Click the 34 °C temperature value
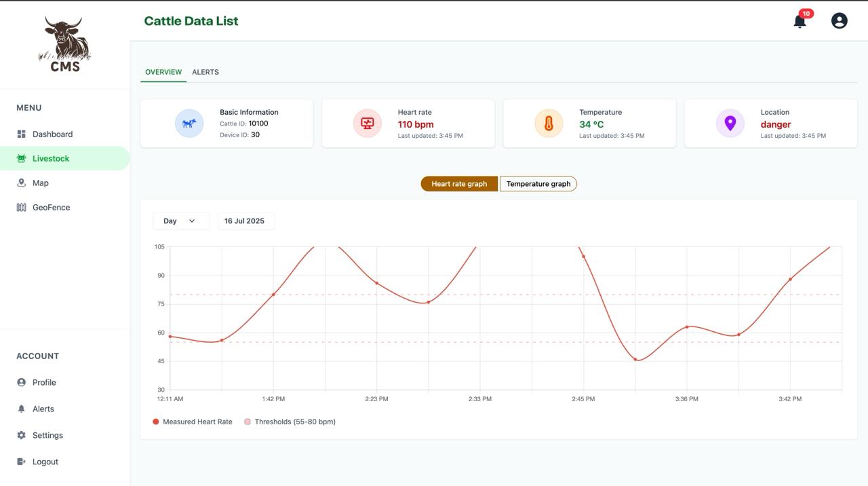Viewport: 868px width, 486px height. [591, 125]
